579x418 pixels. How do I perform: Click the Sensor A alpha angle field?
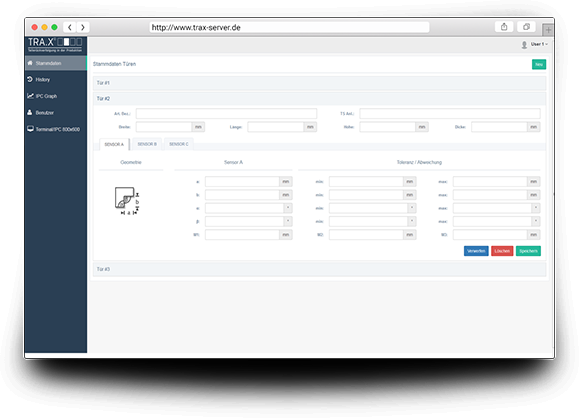point(244,208)
